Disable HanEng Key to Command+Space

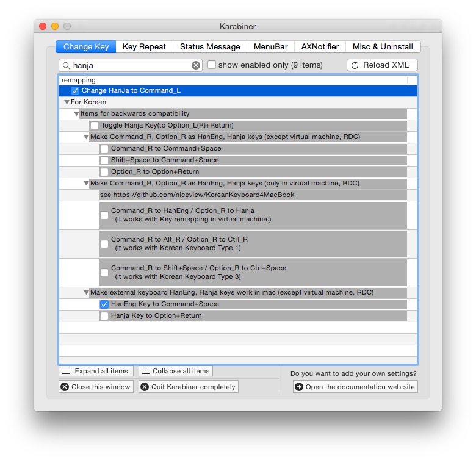point(104,304)
